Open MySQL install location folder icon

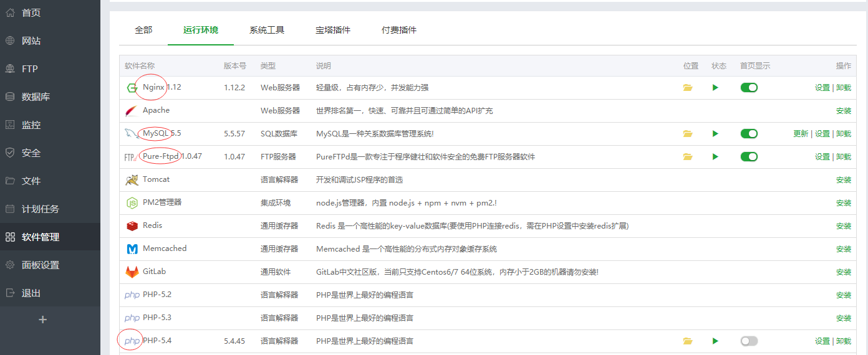coord(688,134)
